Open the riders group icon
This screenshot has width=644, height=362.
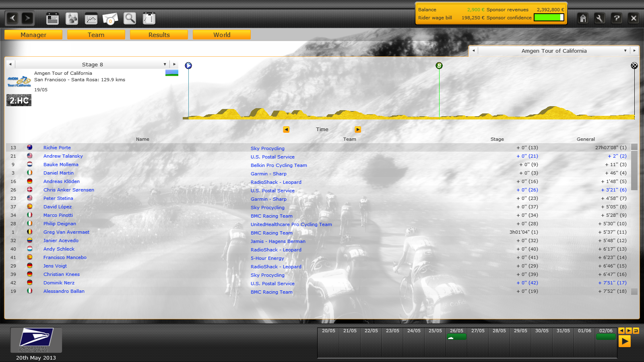(x=72, y=19)
